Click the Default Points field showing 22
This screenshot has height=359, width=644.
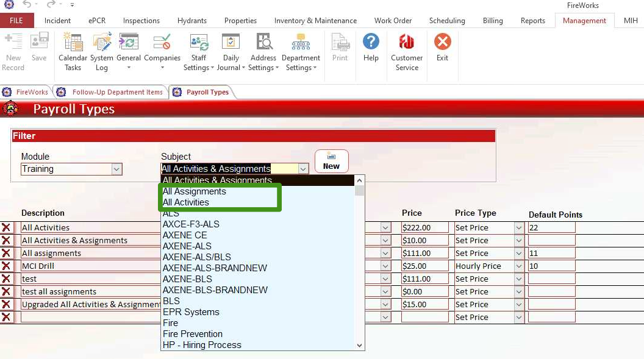coord(551,227)
